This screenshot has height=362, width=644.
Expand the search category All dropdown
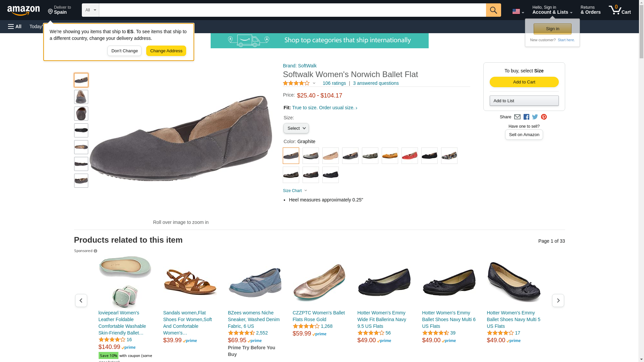click(x=91, y=10)
